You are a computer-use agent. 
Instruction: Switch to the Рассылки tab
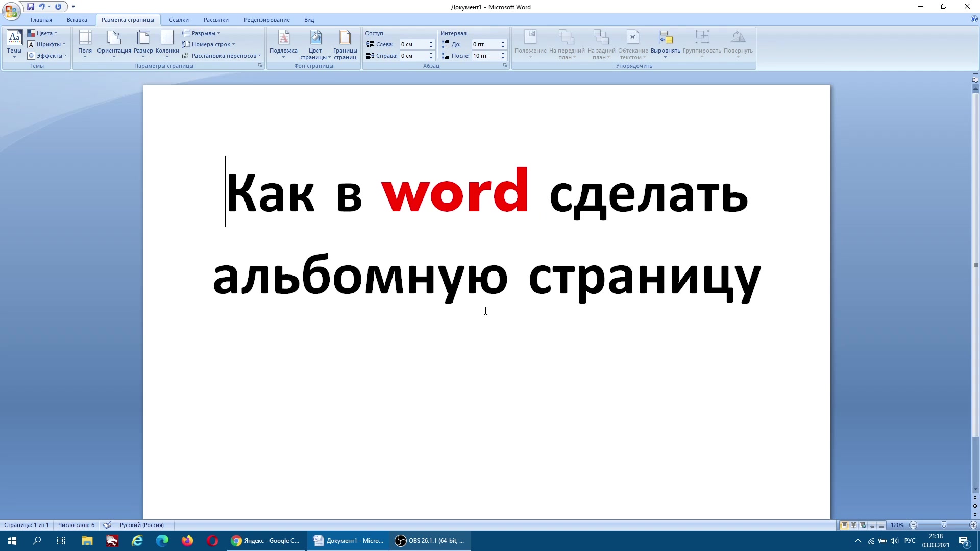216,20
